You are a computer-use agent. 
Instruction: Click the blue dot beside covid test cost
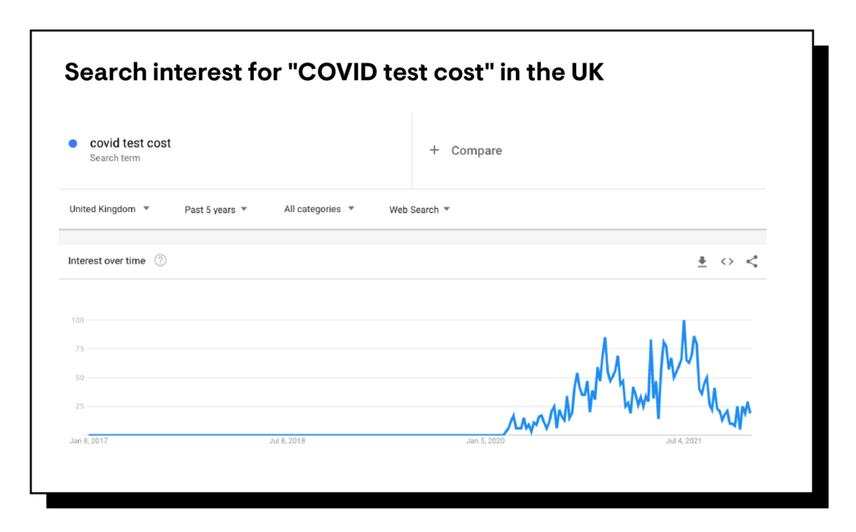(x=73, y=144)
